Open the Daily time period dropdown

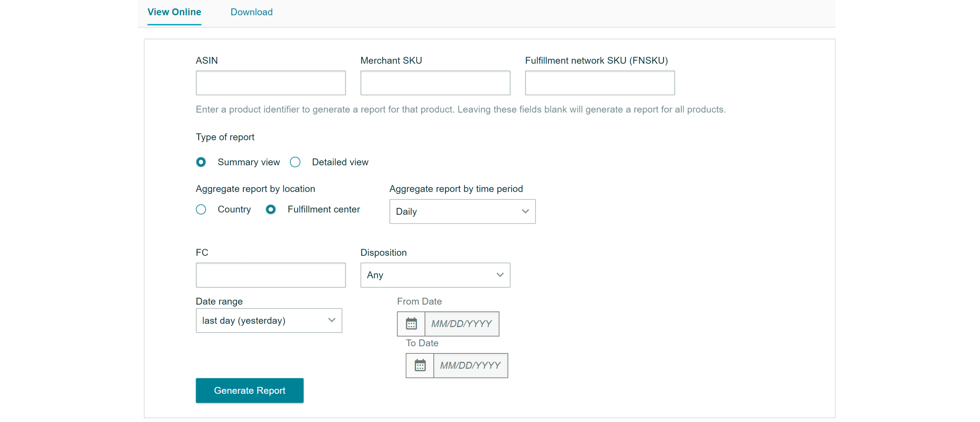[x=462, y=212]
